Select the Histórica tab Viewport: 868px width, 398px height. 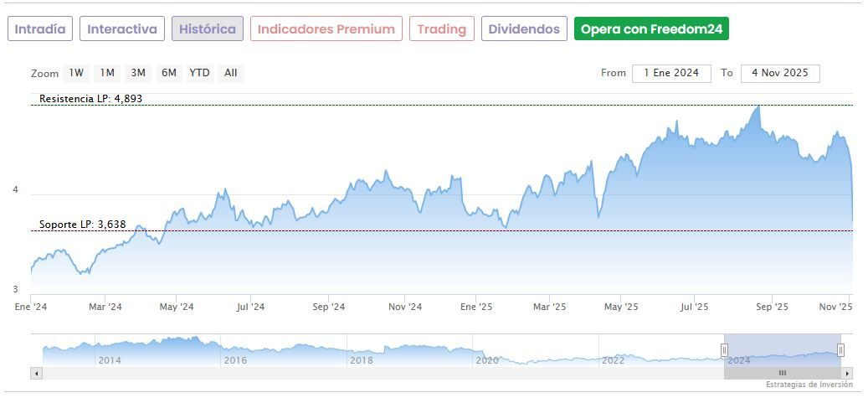[x=208, y=29]
